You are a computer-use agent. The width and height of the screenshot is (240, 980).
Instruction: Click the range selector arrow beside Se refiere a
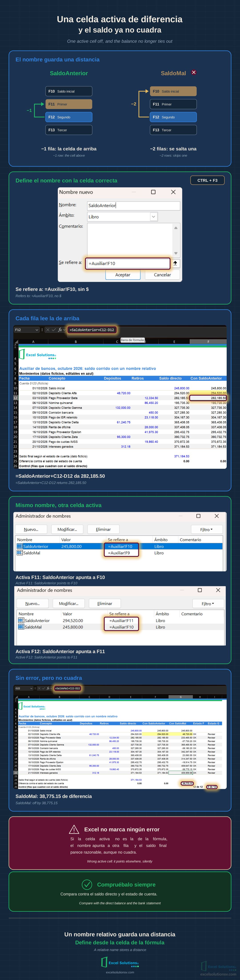175,263
